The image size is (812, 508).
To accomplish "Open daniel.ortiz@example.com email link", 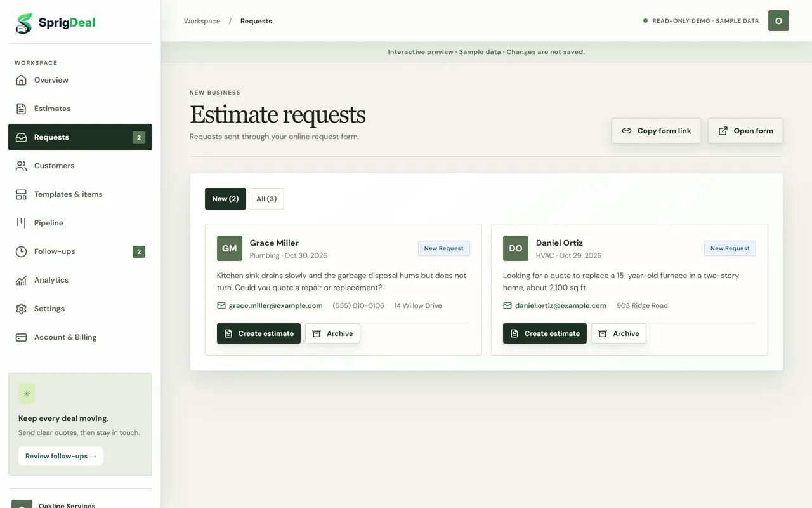I will tap(561, 305).
